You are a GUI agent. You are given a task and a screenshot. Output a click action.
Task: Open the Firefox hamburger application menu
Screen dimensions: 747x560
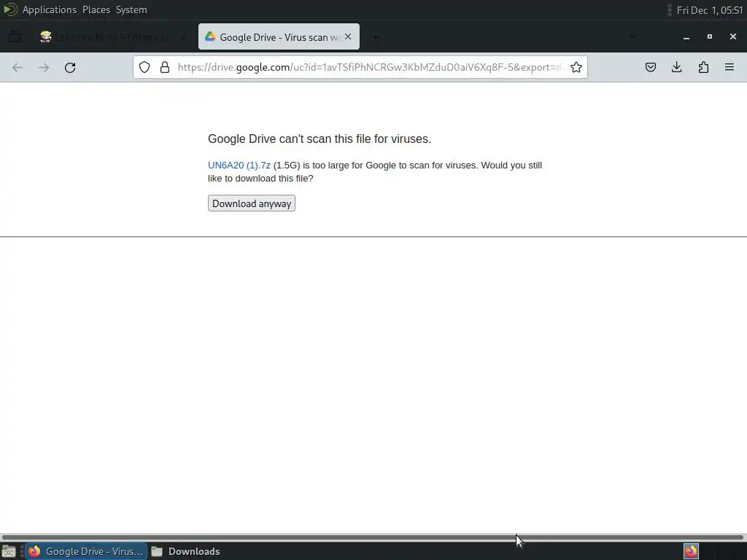coord(729,67)
